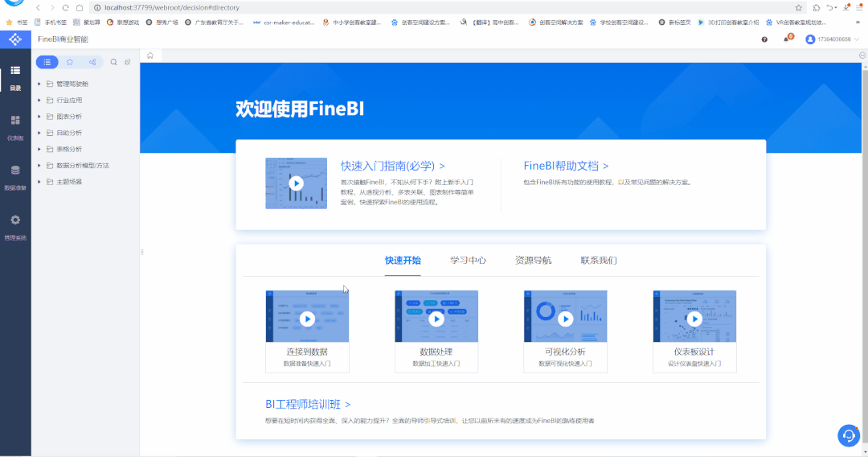The width and height of the screenshot is (868, 457).
Task: Click the browser forward arrow
Action: coord(52,8)
